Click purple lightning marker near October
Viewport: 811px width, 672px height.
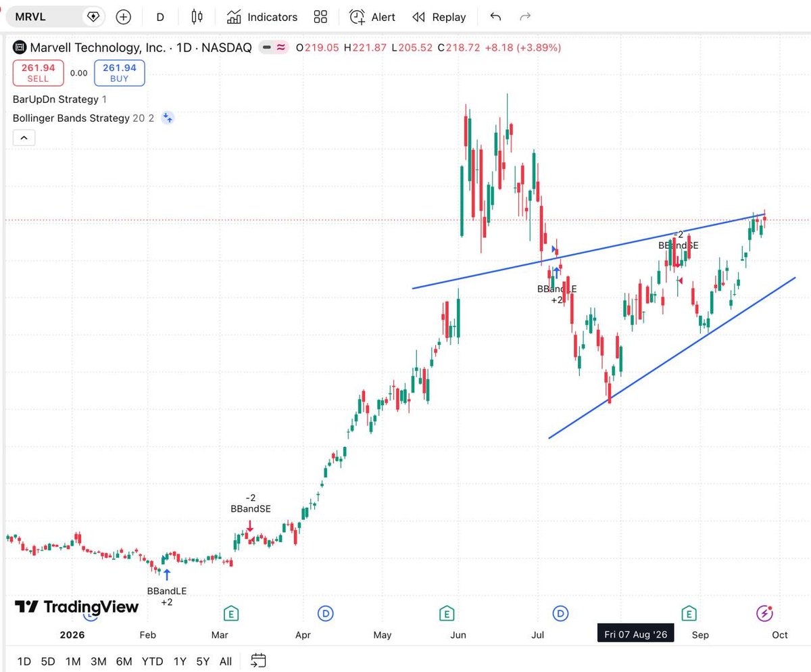[764, 614]
